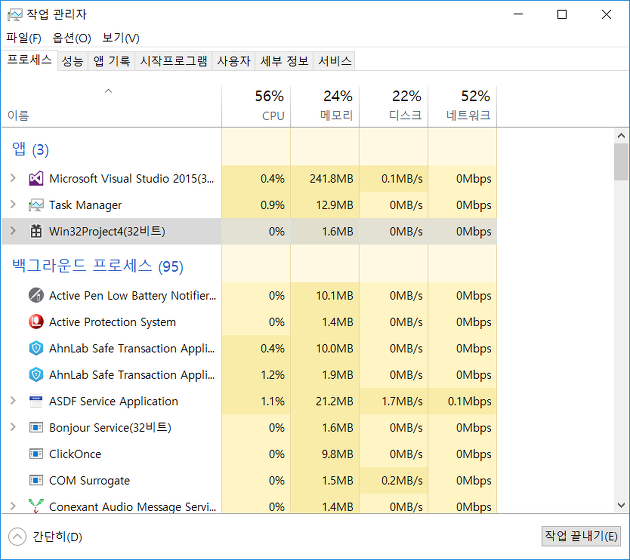
Task: Click the 241.8MB memory value
Action: (331, 178)
